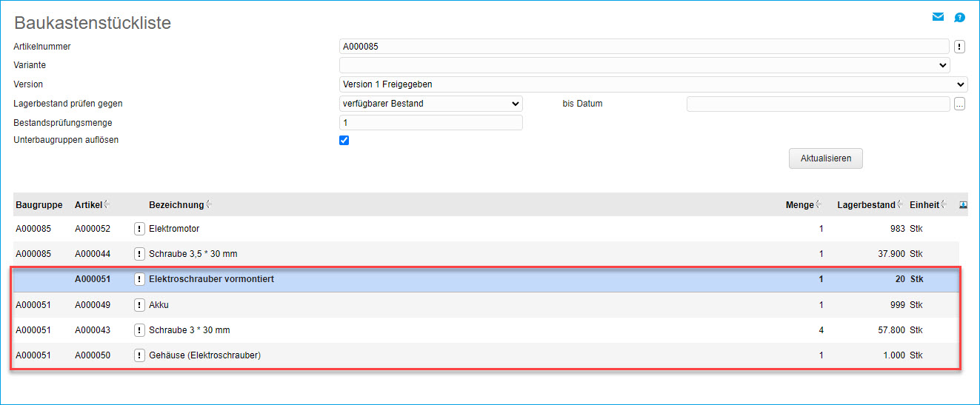Focus the Artikelnummer input field
980x405 pixels.
tap(644, 47)
